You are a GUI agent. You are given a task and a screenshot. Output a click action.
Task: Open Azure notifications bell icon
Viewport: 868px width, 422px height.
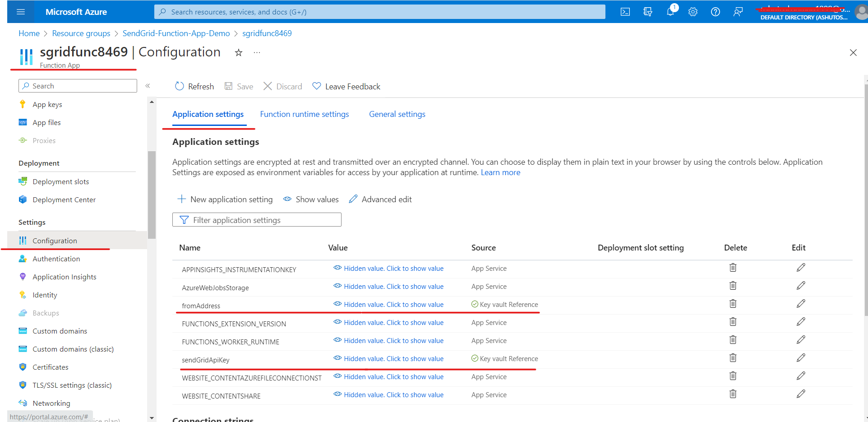coord(670,12)
